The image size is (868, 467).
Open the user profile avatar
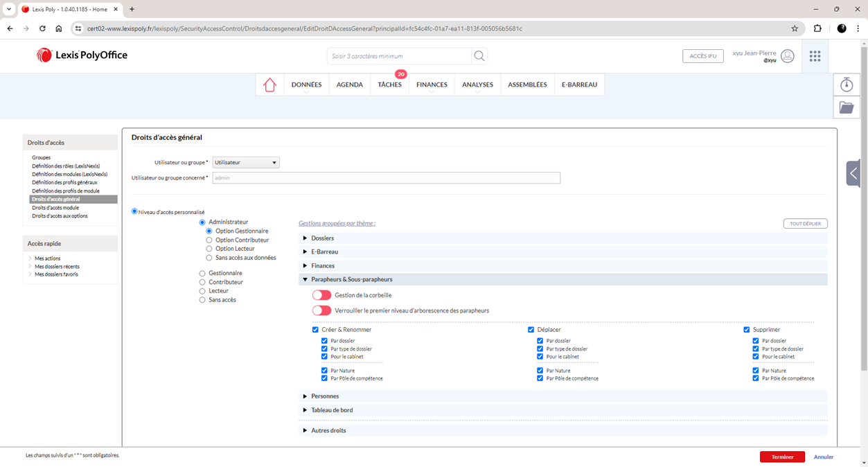tap(788, 56)
